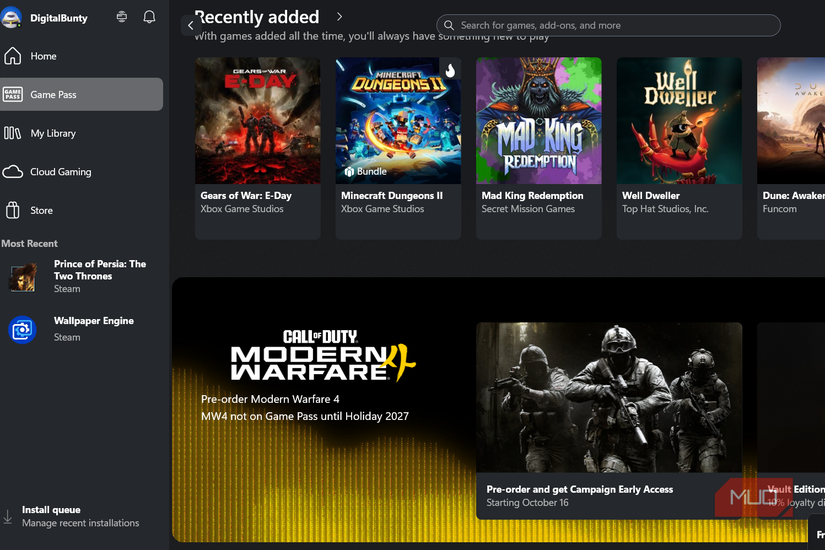Open the soldiers Campaign Early Access image

click(x=609, y=397)
